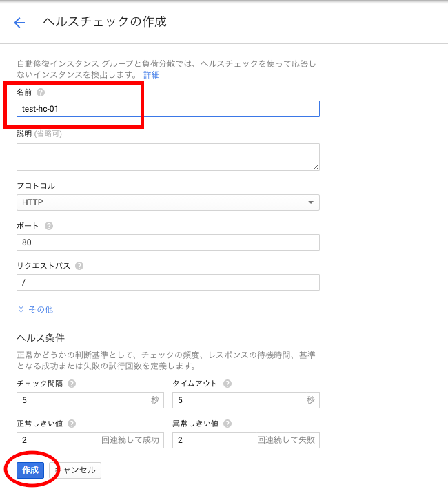This screenshot has height=489, width=448.
Task: Open help icon next to 名前 label
Action: [41, 92]
